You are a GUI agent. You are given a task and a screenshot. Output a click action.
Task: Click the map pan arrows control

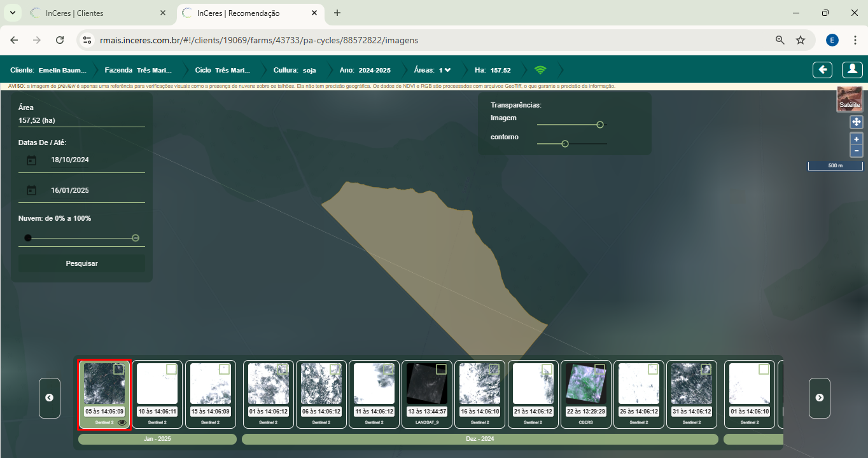point(856,122)
